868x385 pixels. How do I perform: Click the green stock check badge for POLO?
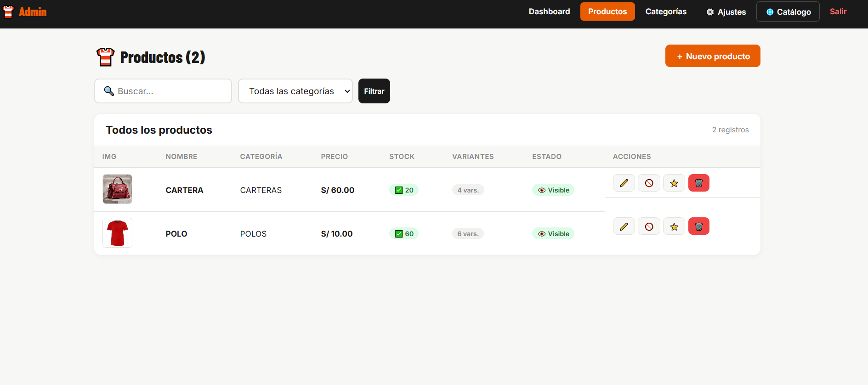[x=404, y=234]
